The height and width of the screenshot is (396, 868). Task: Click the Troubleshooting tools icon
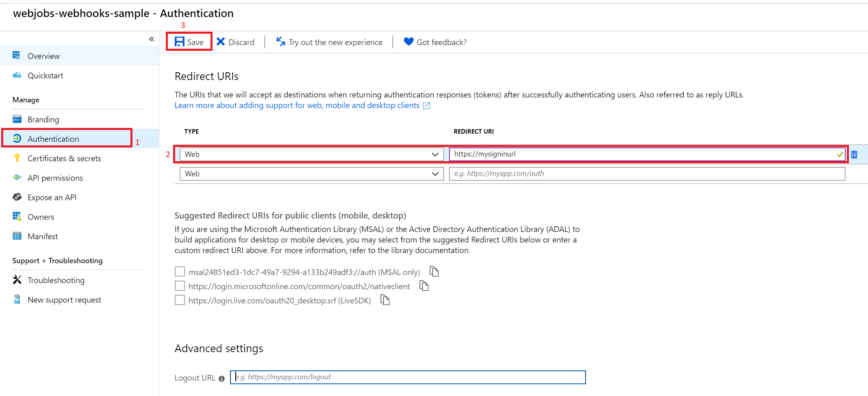[17, 280]
